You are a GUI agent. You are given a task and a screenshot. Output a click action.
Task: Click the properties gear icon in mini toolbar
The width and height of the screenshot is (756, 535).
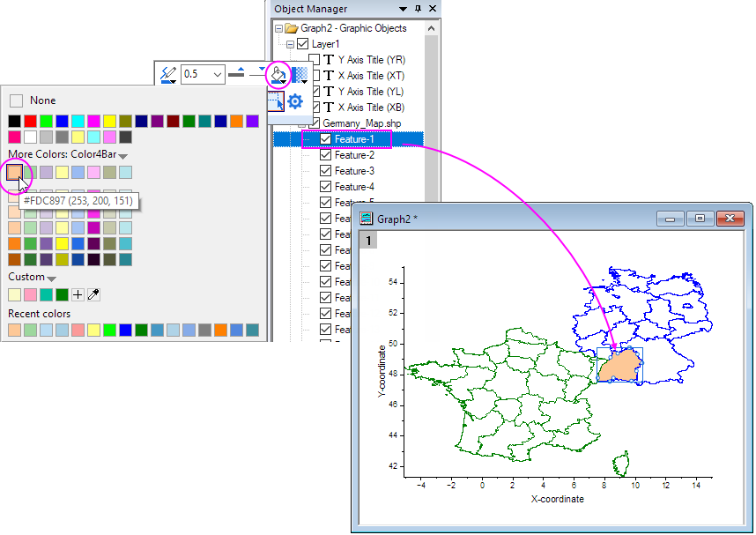294,100
